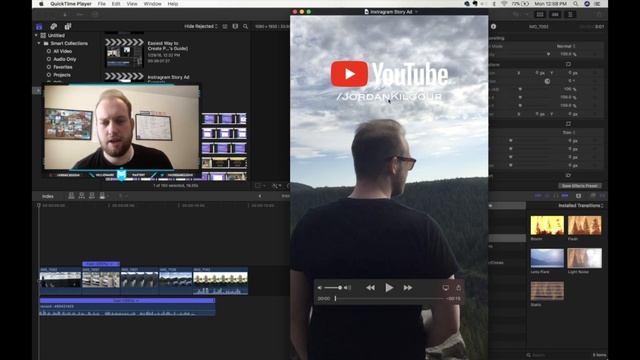Select the fifth timeline clip with audio waveform
The image size is (640, 360).
[220, 281]
